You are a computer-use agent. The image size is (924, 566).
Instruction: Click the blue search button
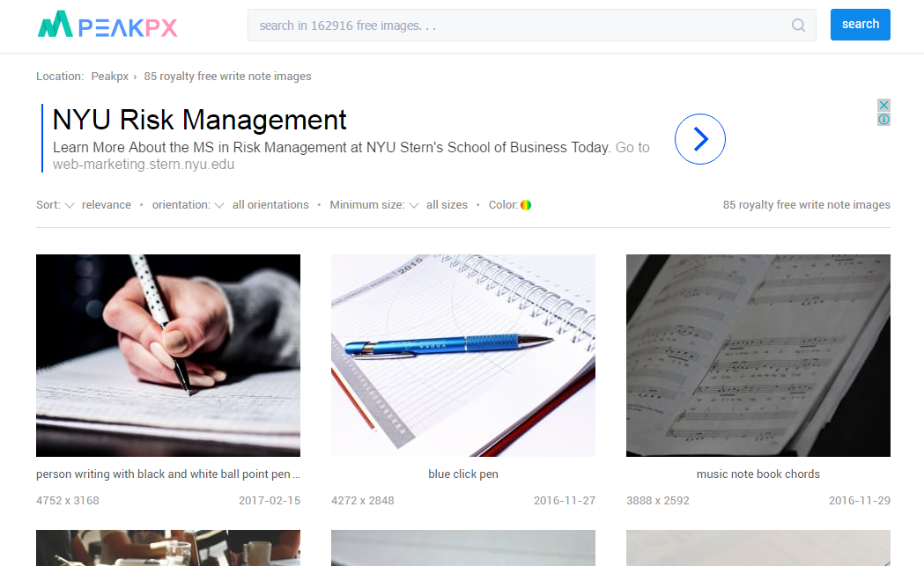860,25
